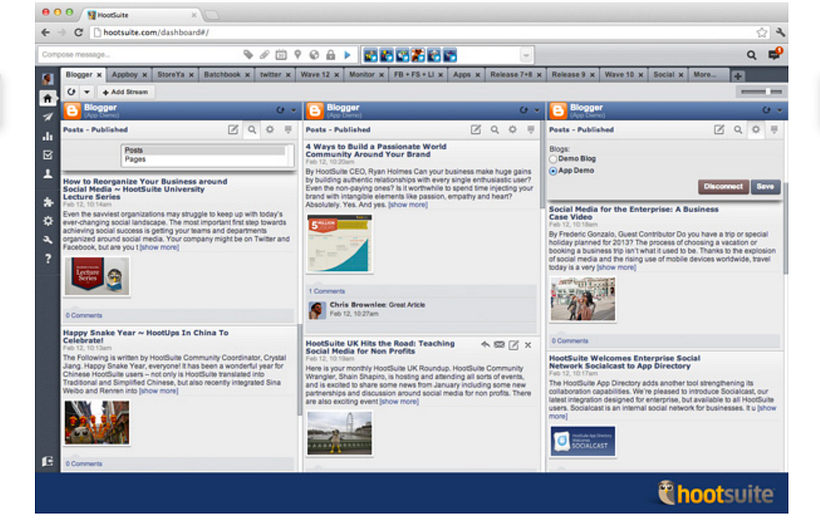
Task: Click the browser address bar
Action: [424, 32]
